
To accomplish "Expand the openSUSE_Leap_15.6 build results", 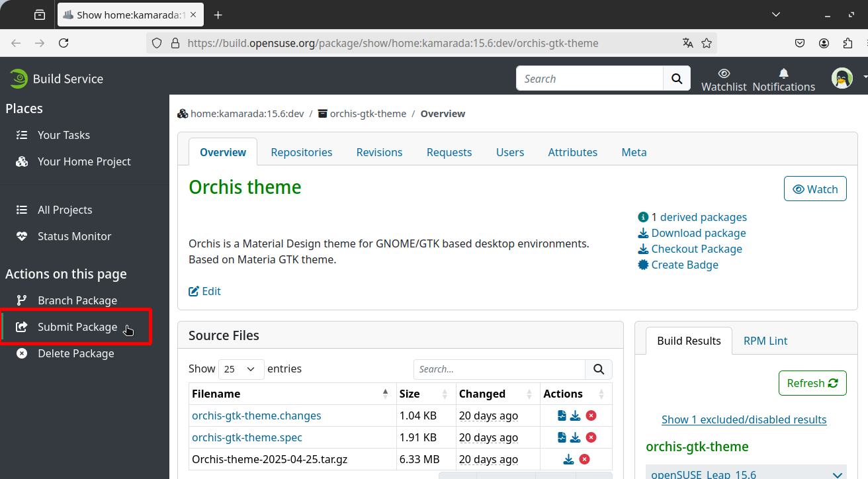I will 746,474.
